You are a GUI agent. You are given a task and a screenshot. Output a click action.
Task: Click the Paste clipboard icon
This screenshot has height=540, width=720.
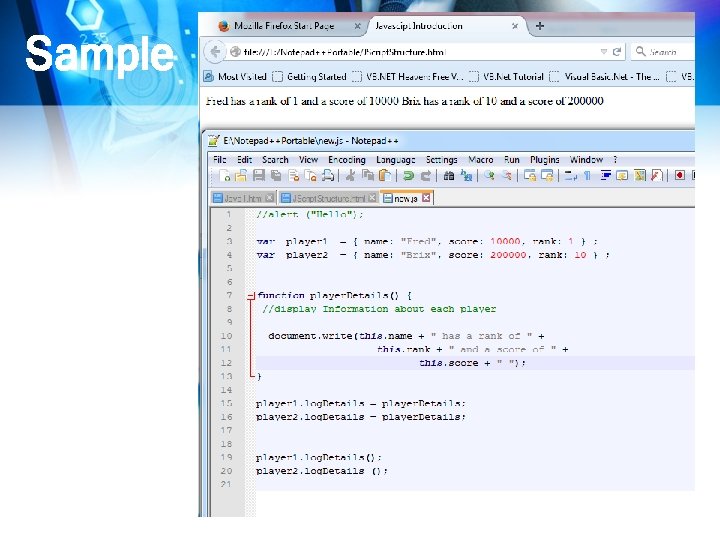pyautogui.click(x=385, y=175)
